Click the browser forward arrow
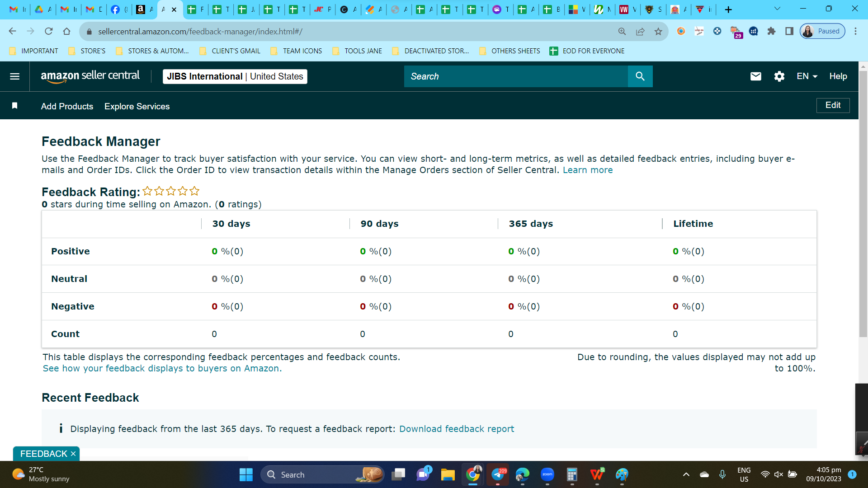Image resolution: width=868 pixels, height=488 pixels. pyautogui.click(x=30, y=31)
